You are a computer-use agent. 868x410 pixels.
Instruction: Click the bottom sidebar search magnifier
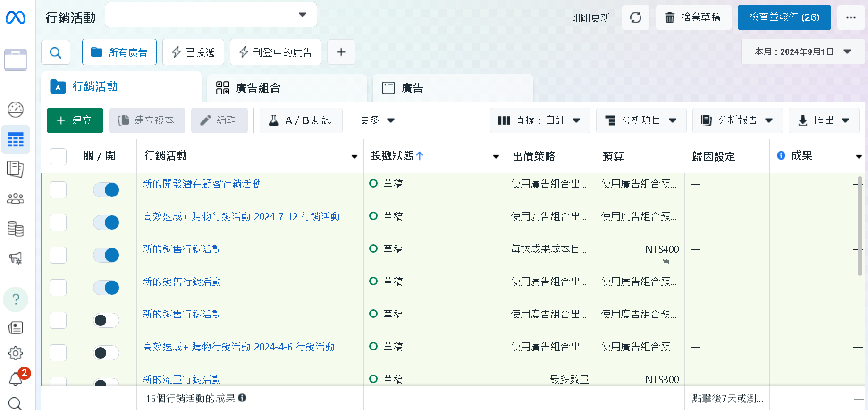[16, 403]
